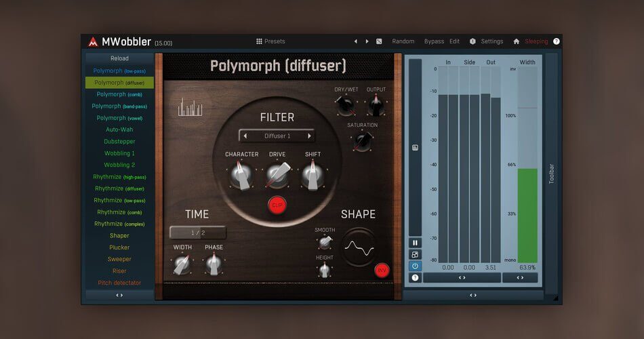
Task: Toggle the red CLIP button
Action: (277, 204)
